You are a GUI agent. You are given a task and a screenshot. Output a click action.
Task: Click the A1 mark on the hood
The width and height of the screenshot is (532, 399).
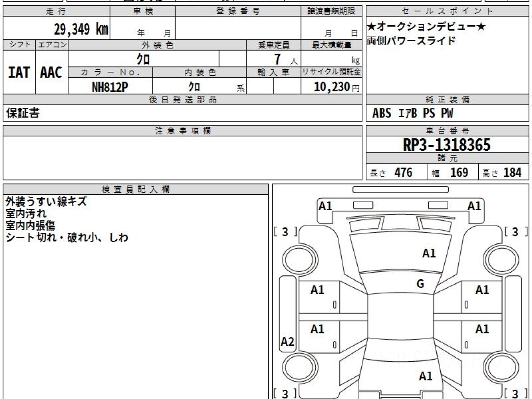point(429,253)
